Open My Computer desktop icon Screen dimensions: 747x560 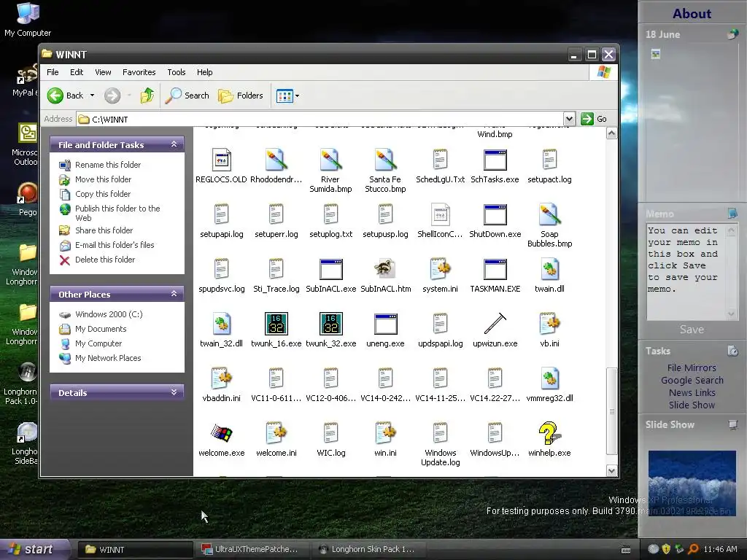pos(28,19)
